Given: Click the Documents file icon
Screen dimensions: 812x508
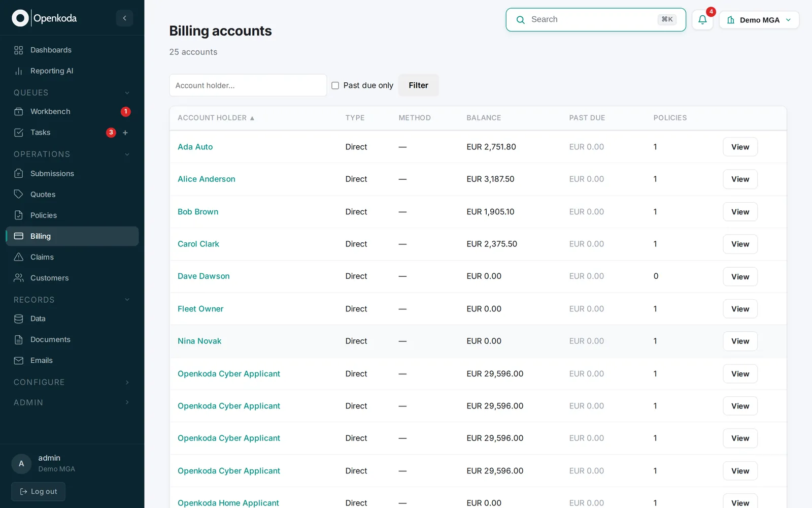Looking at the screenshot, I should tap(19, 340).
